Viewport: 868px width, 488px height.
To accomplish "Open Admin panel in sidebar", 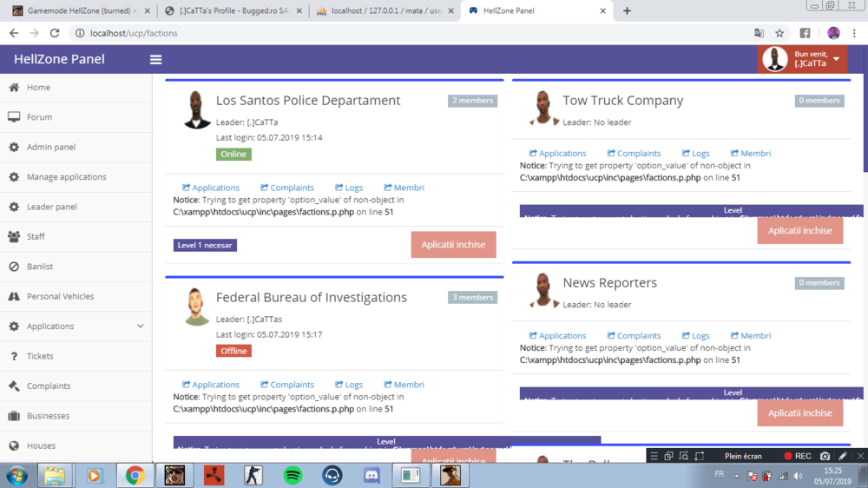I will (x=76, y=148).
